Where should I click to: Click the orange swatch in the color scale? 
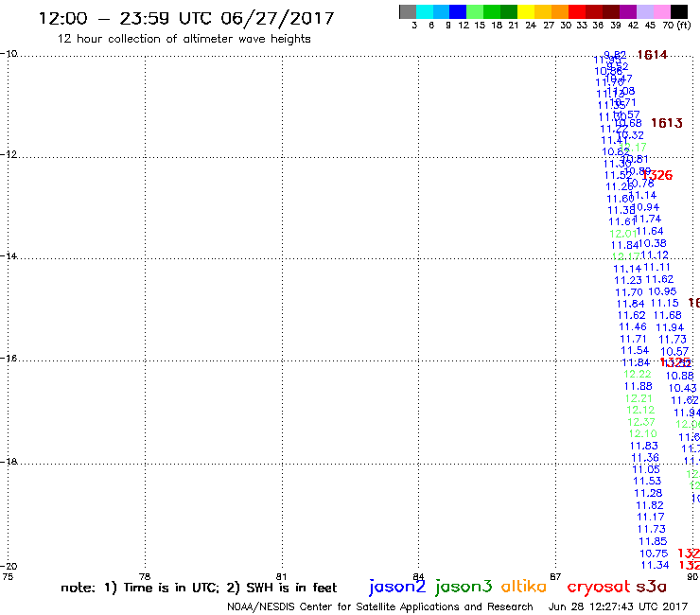coord(560,11)
